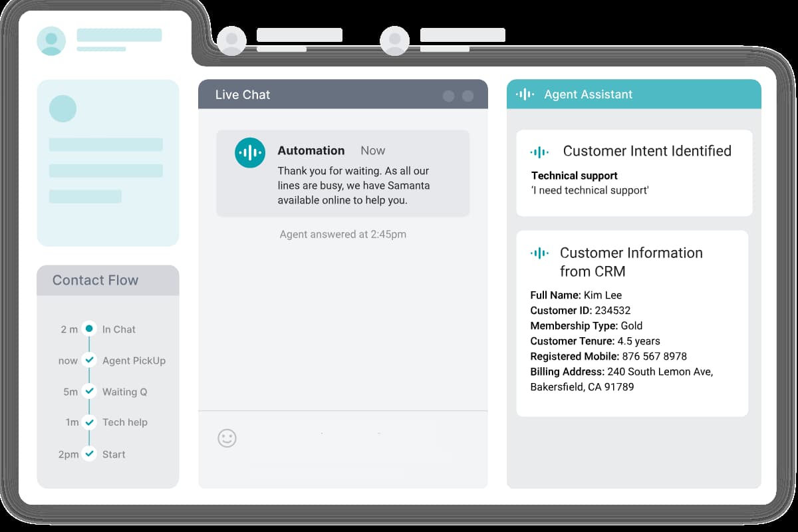Click the Tech help checkmark step
This screenshot has height=532, width=798.
89,422
